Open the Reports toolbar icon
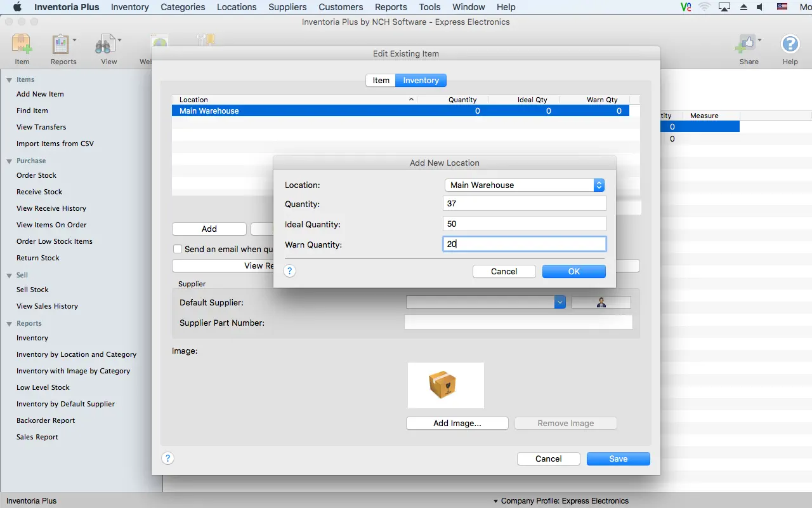Viewport: 812px width, 508px height. tap(61, 45)
